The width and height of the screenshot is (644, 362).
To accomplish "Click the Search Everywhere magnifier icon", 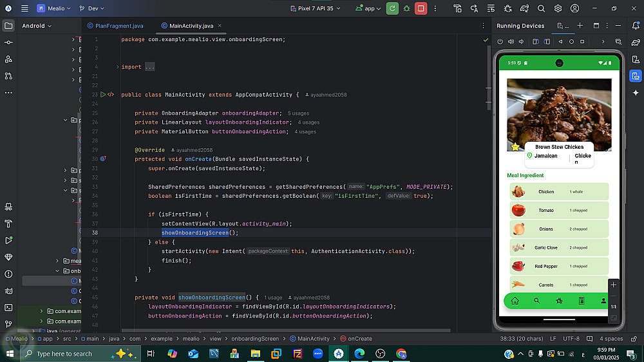I will (541, 8).
